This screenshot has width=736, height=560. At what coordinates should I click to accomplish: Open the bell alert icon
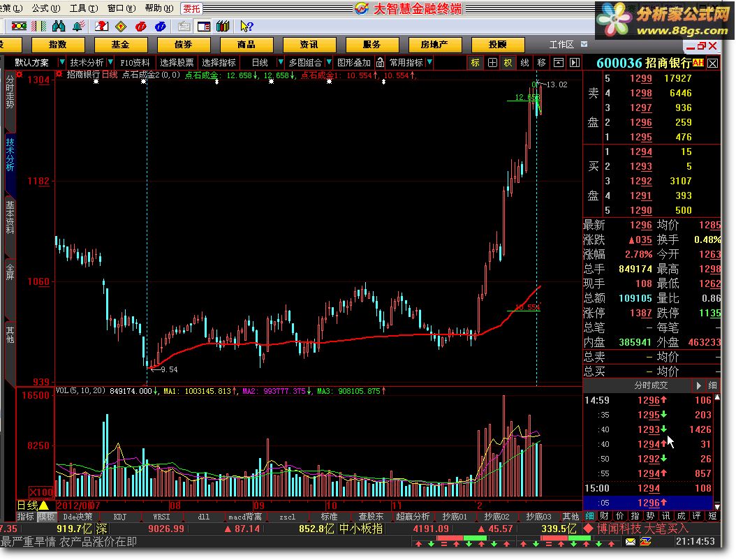click(78, 27)
